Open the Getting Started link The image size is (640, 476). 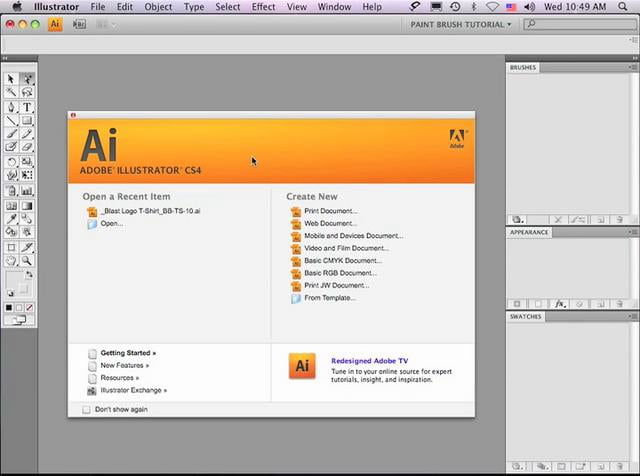tap(128, 353)
